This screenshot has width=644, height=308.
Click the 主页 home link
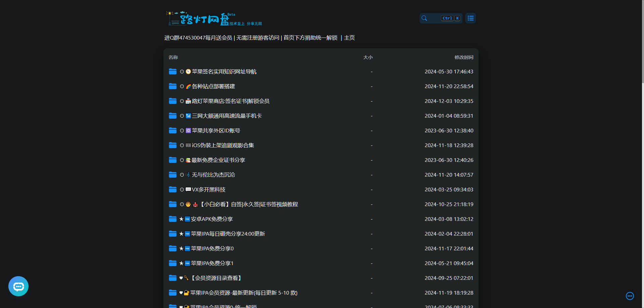(x=349, y=38)
